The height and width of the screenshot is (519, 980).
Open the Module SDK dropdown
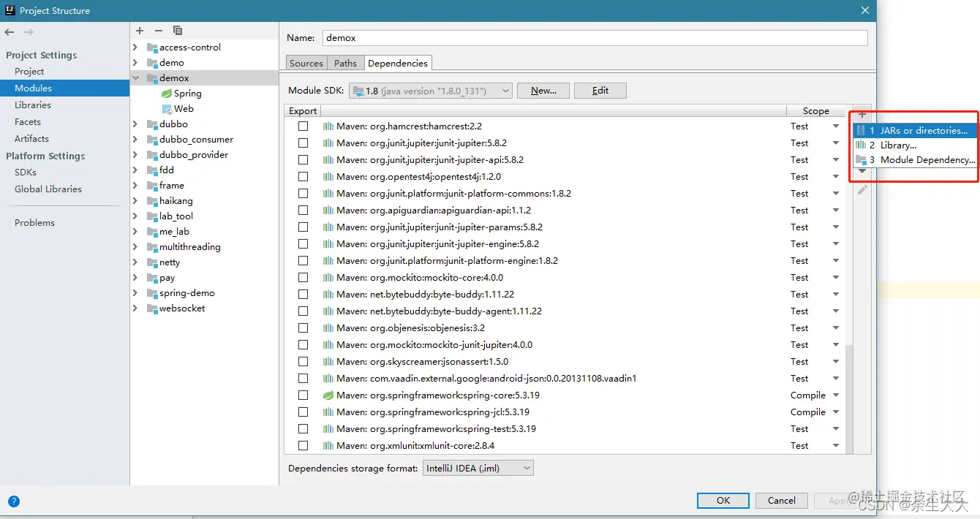click(431, 91)
